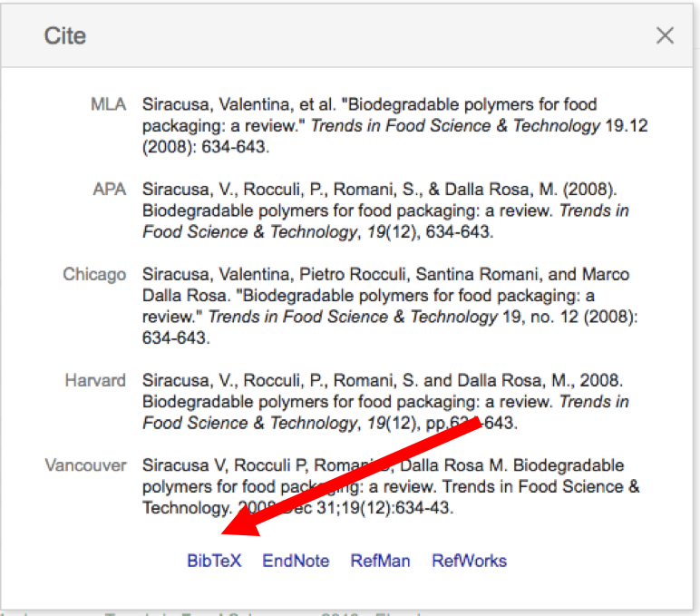
Task: Open the RefWorks export link
Action: click(469, 561)
